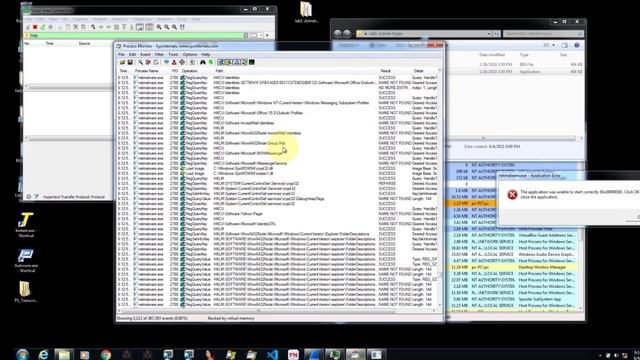This screenshot has width=640, height=360.
Task: Click Zoom out icon in Wireshark toolbar
Action: pos(167,27)
